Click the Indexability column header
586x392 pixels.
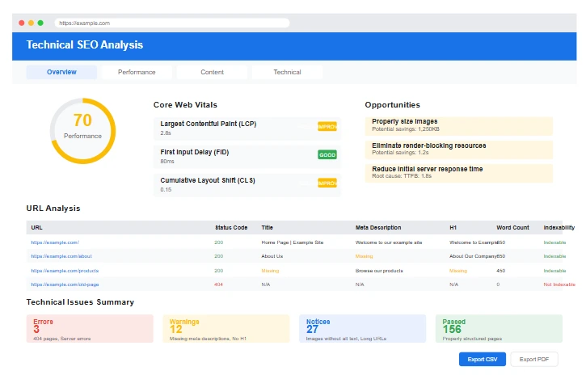pos(559,228)
